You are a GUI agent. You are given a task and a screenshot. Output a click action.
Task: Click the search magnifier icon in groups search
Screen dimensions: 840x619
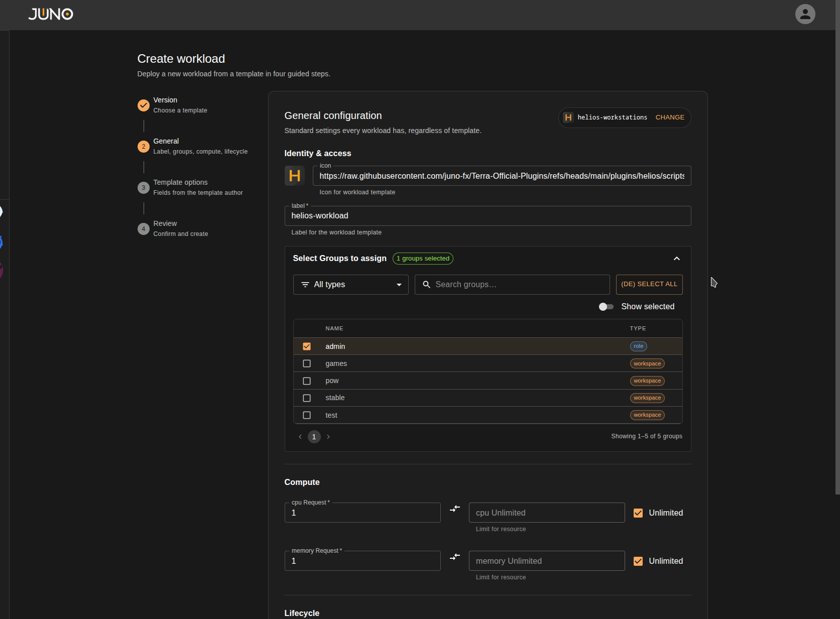pyautogui.click(x=427, y=285)
